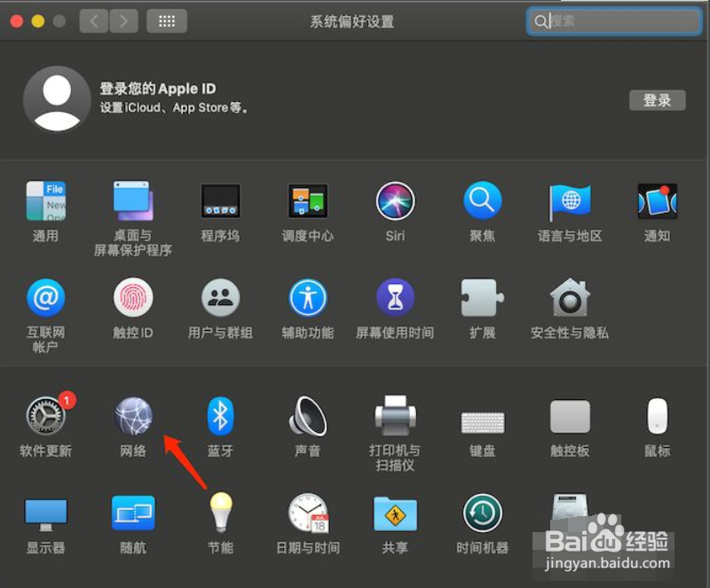The image size is (710, 588).
Task: Open Network preferences
Action: pos(132,417)
